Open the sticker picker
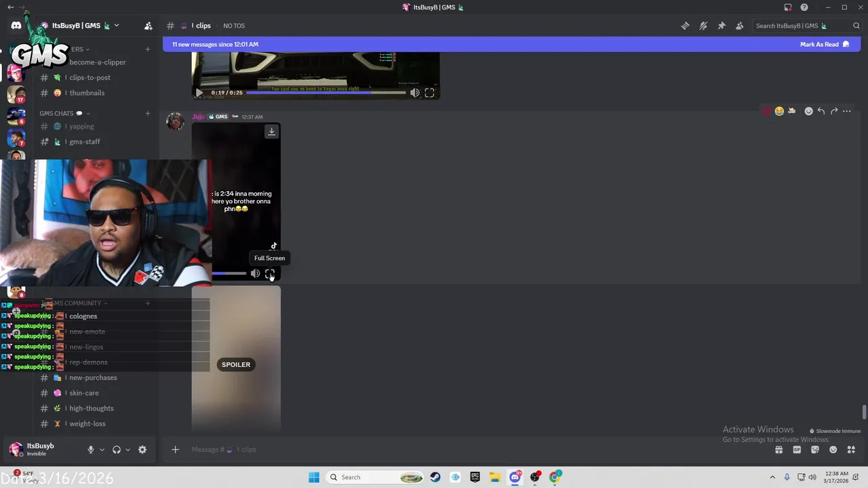Viewport: 868px width, 488px height. [815, 449]
